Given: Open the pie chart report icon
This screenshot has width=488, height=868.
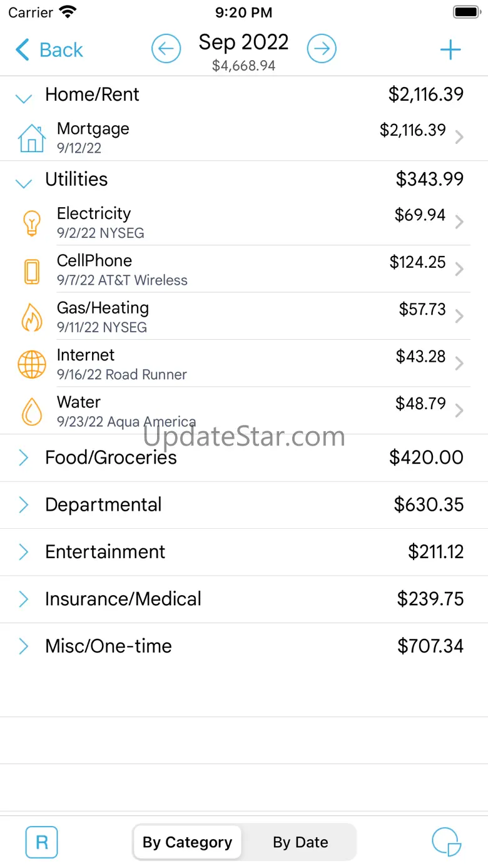Looking at the screenshot, I should (x=446, y=842).
